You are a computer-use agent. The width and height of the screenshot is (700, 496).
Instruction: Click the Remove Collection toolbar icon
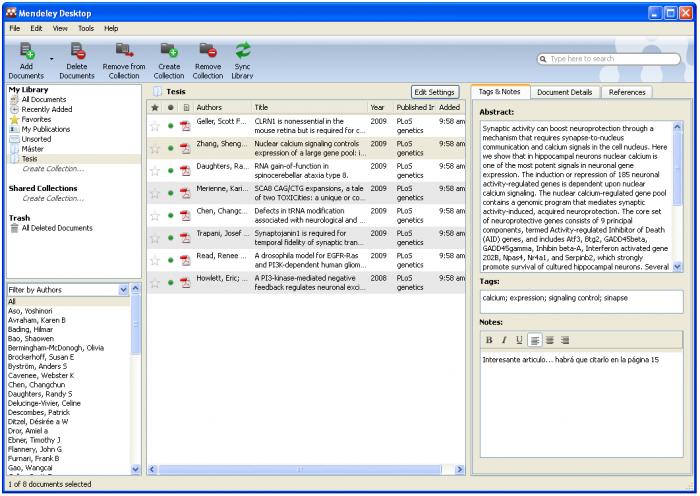coord(208,51)
